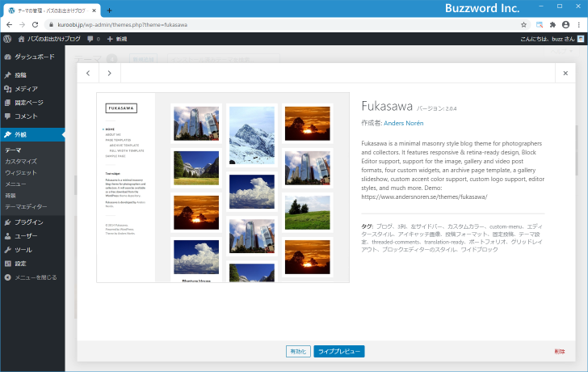Viewport: 588px width, 372px height.
Task: Open コメント menu in the sidebar
Action: pos(32,116)
